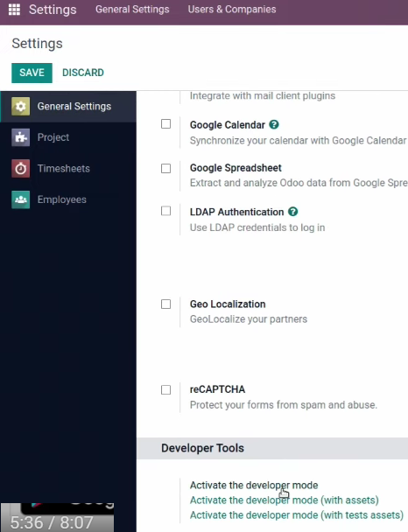Open the General Settings top menu
The image size is (408, 532).
click(132, 9)
